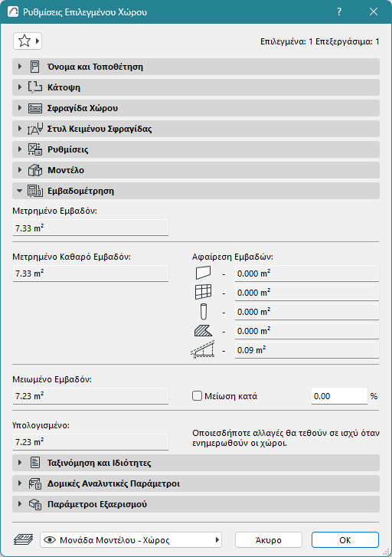The image size is (392, 557).
Task: Click the Όνομα και Τοποθέτηση panel icon
Action: pos(34,67)
